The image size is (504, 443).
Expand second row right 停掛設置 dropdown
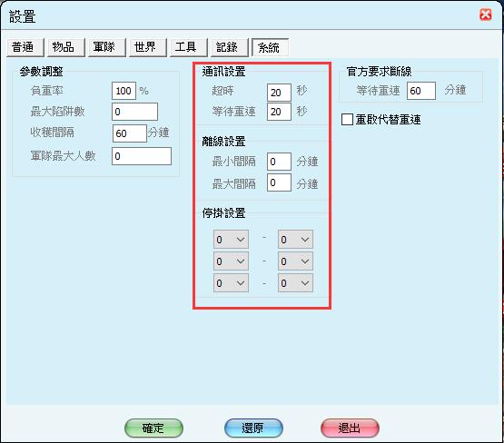tap(295, 261)
